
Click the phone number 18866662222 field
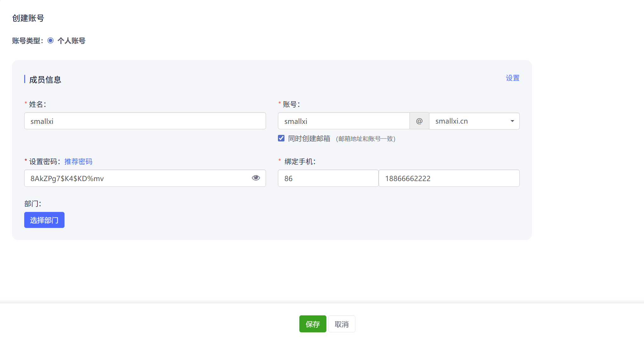pyautogui.click(x=449, y=178)
